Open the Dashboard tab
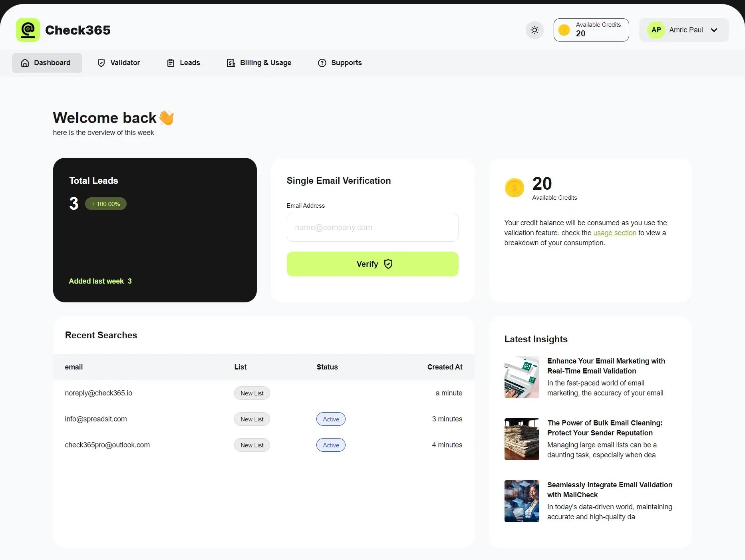Image resolution: width=745 pixels, height=560 pixels. 47,63
